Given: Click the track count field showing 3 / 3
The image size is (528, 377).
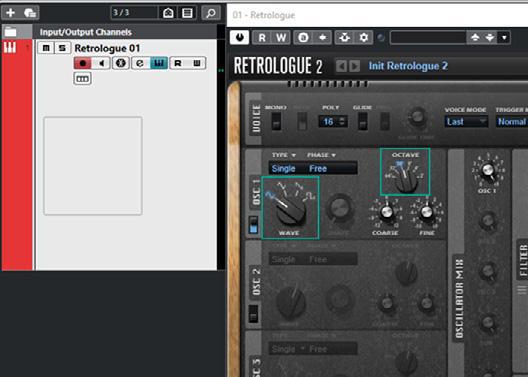Looking at the screenshot, I should (134, 13).
